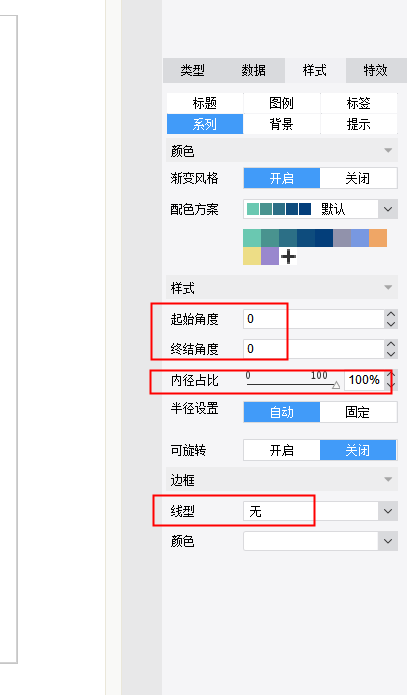The width and height of the screenshot is (407, 695).
Task: Click the 终结角度 input field
Action: coord(313,349)
